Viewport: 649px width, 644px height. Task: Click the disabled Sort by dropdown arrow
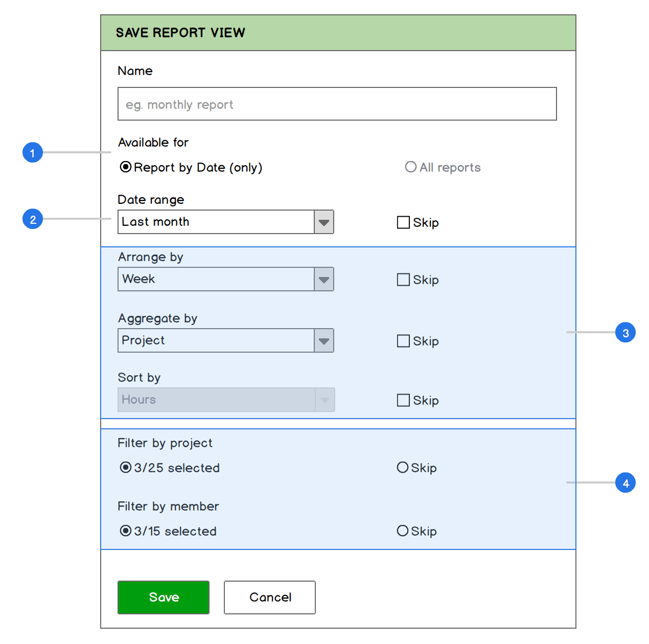coord(324,400)
